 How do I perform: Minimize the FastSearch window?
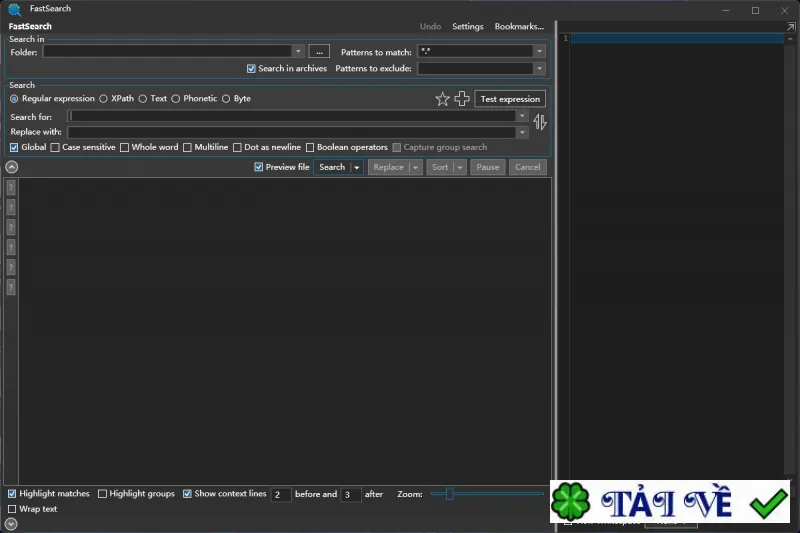726,10
